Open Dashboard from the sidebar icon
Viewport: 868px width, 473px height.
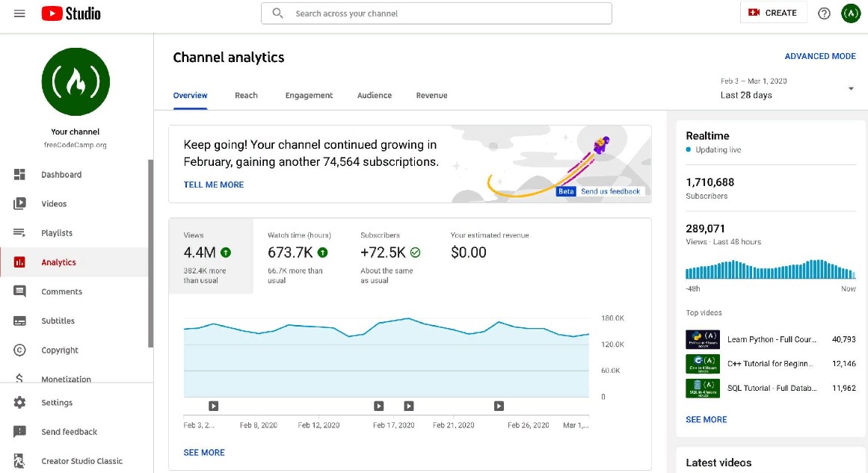[x=20, y=174]
